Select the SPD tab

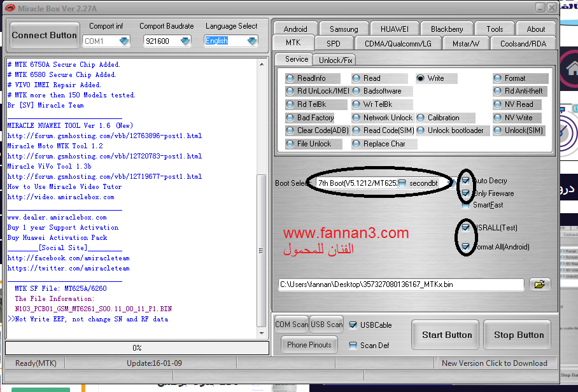tap(333, 43)
